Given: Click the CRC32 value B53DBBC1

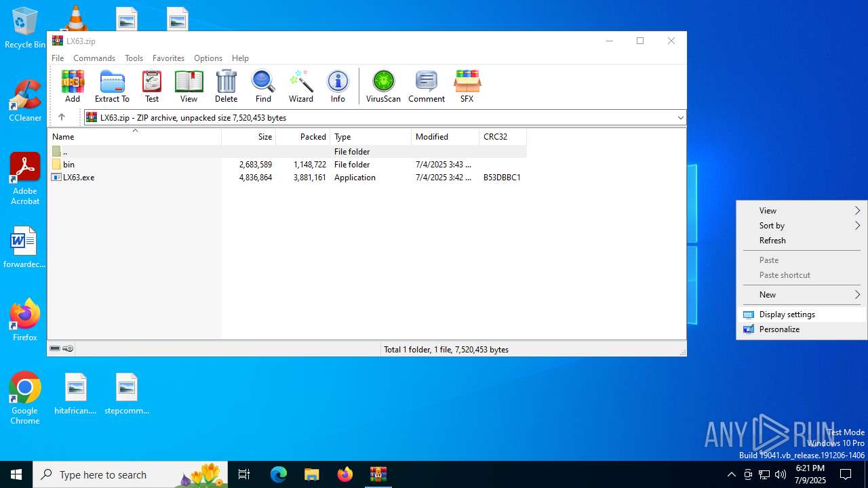Looking at the screenshot, I should pyautogui.click(x=502, y=178).
